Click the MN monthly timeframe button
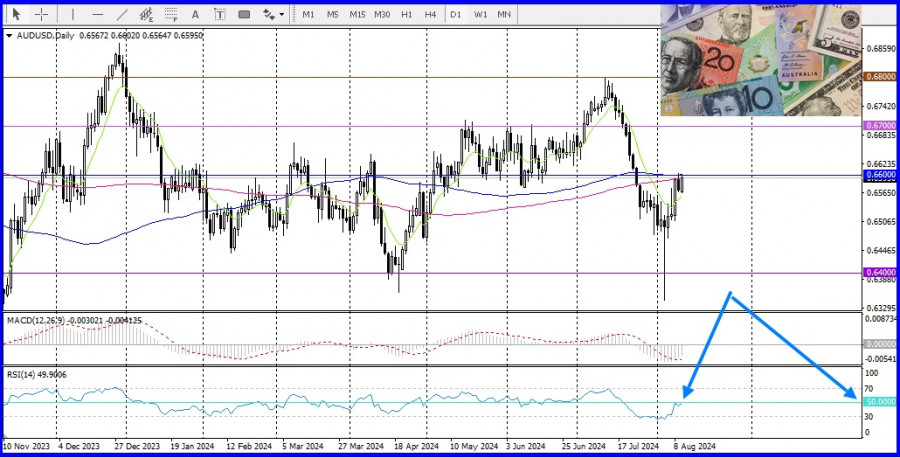 505,15
